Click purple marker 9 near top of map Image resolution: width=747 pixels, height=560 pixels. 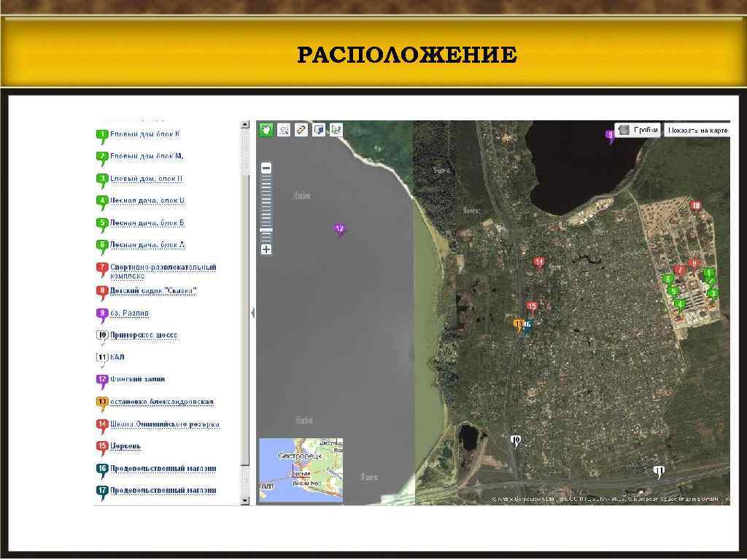pyautogui.click(x=611, y=135)
